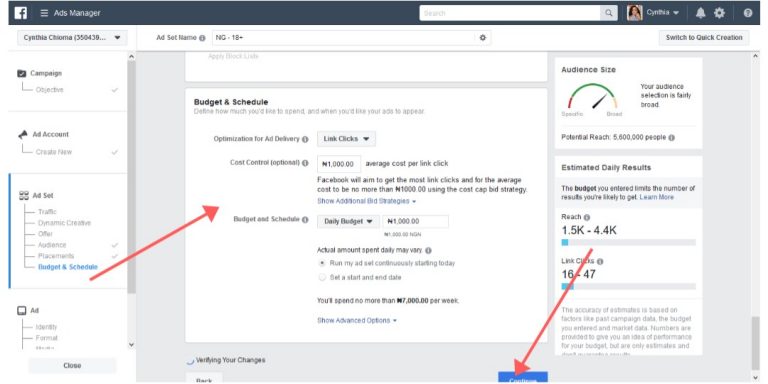Click the sidebar scroll down arrow
Viewport: 768px width, 384px height.
point(131,345)
